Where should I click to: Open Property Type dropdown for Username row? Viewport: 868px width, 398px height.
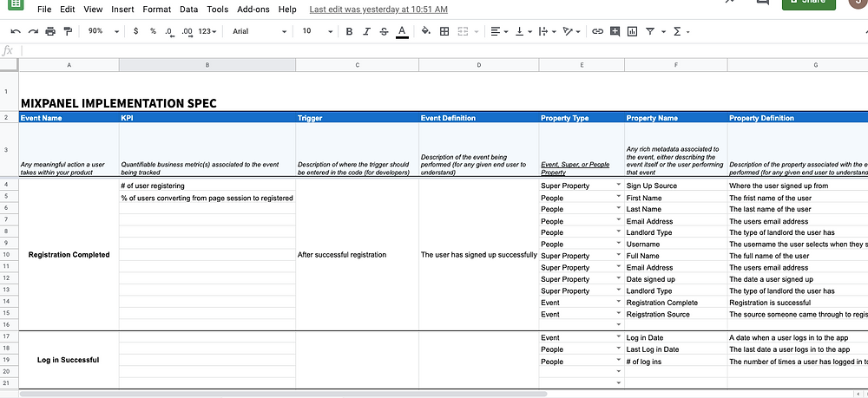pos(619,244)
